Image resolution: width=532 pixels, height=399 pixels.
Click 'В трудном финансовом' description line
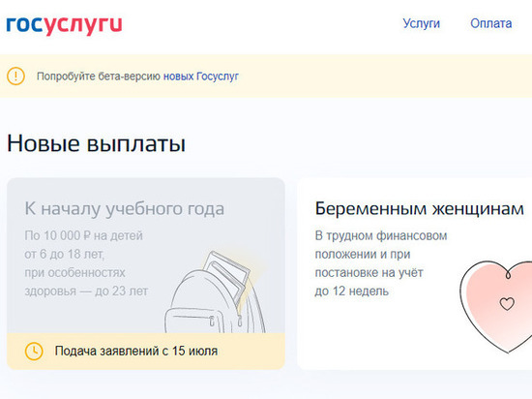pyautogui.click(x=381, y=235)
